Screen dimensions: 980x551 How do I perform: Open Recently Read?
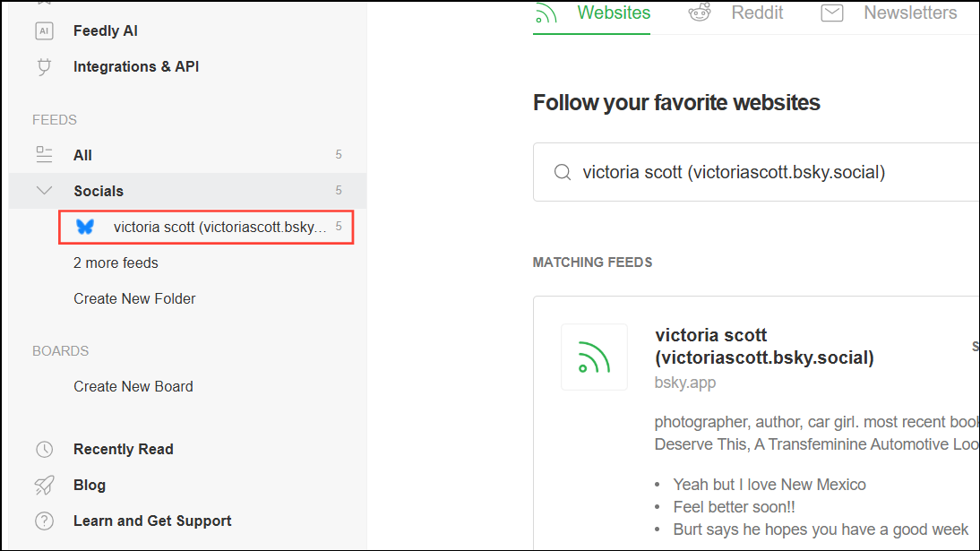tap(123, 449)
